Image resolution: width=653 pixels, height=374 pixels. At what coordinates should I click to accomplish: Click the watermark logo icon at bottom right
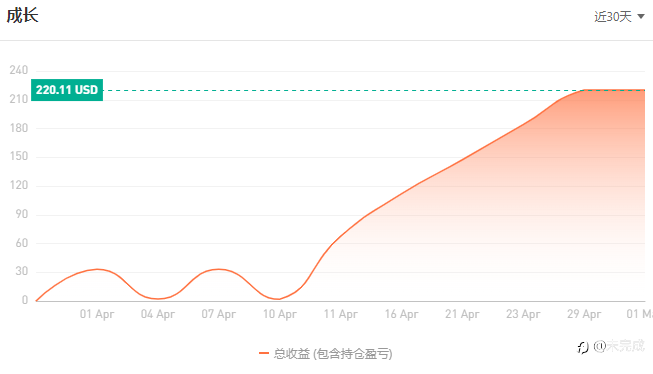583,347
